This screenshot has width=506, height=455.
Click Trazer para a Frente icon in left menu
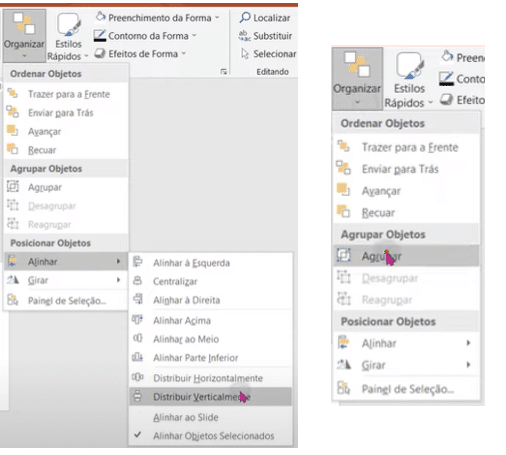13,93
